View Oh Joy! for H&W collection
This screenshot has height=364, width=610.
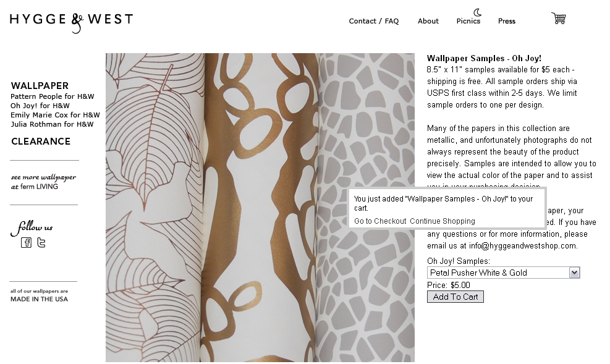tap(40, 106)
